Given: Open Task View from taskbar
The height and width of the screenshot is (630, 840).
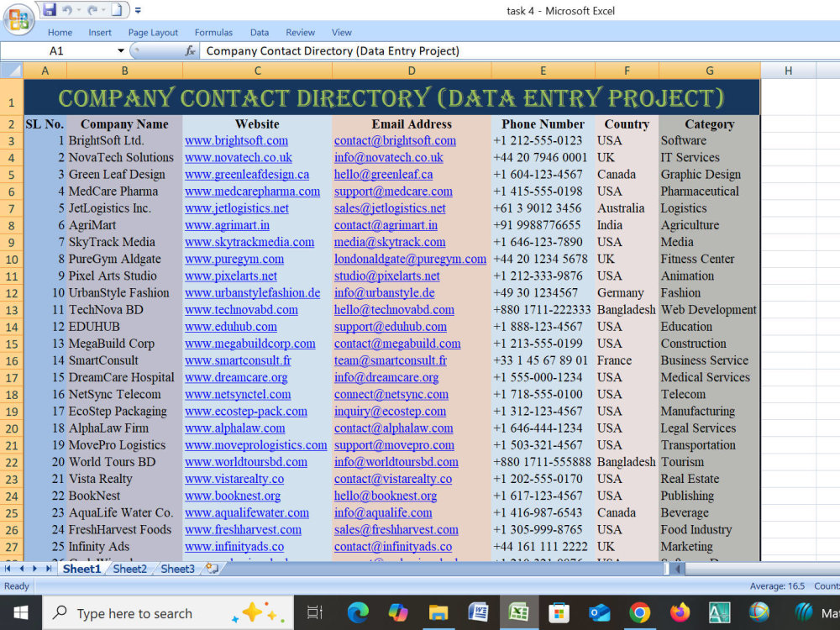Looking at the screenshot, I should pyautogui.click(x=314, y=613).
